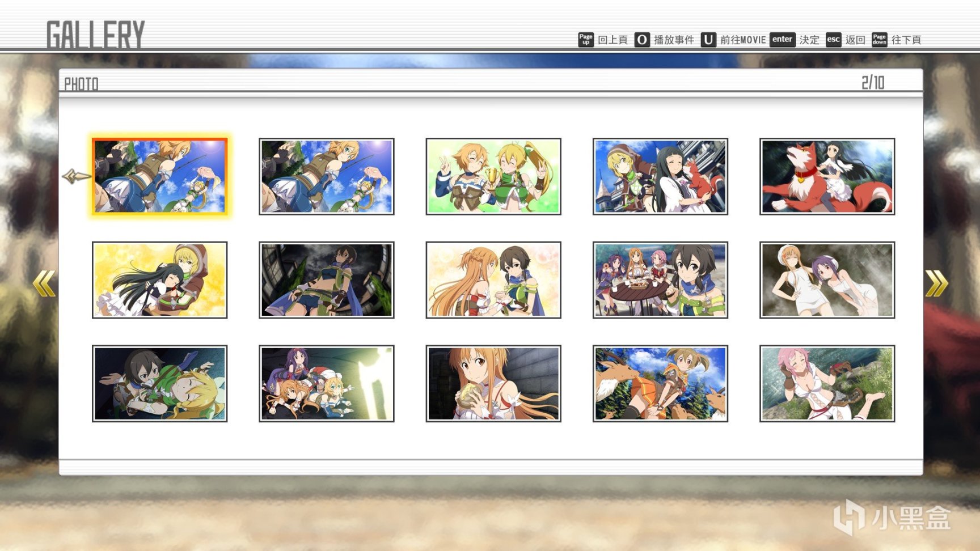The height and width of the screenshot is (551, 980).
Task: Click the U key icon for MOVIE
Action: click(x=708, y=40)
